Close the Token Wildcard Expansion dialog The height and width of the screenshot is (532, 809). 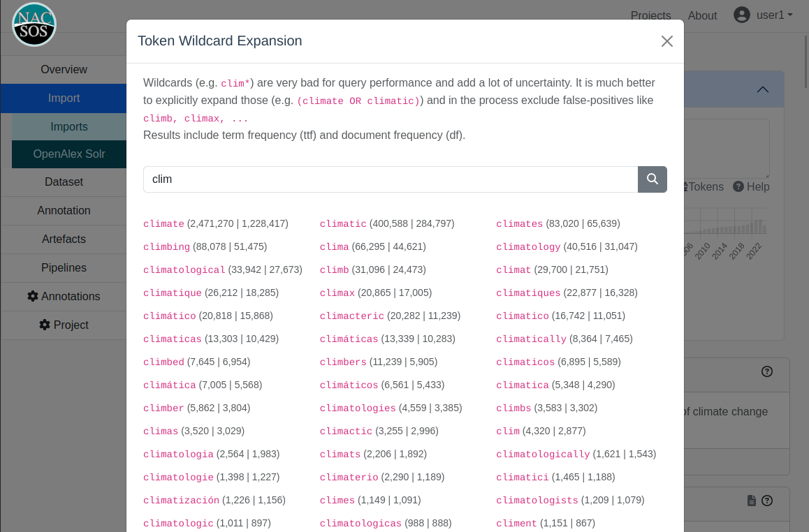[x=666, y=41]
